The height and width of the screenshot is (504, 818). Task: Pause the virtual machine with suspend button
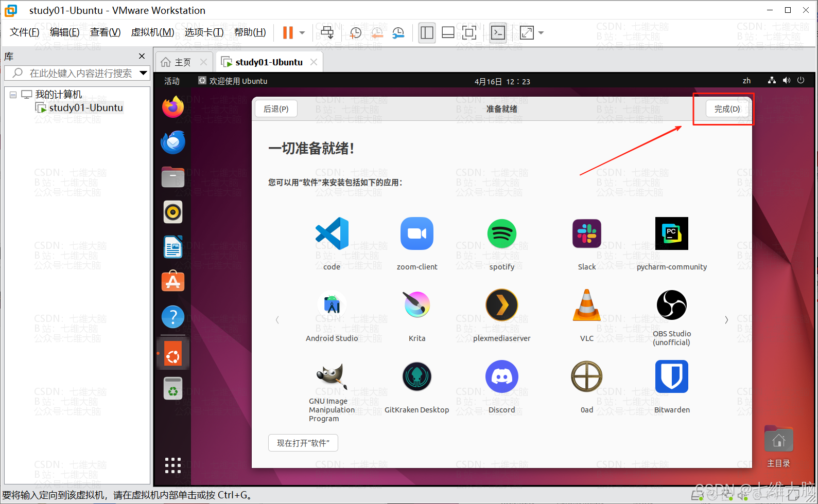[288, 33]
